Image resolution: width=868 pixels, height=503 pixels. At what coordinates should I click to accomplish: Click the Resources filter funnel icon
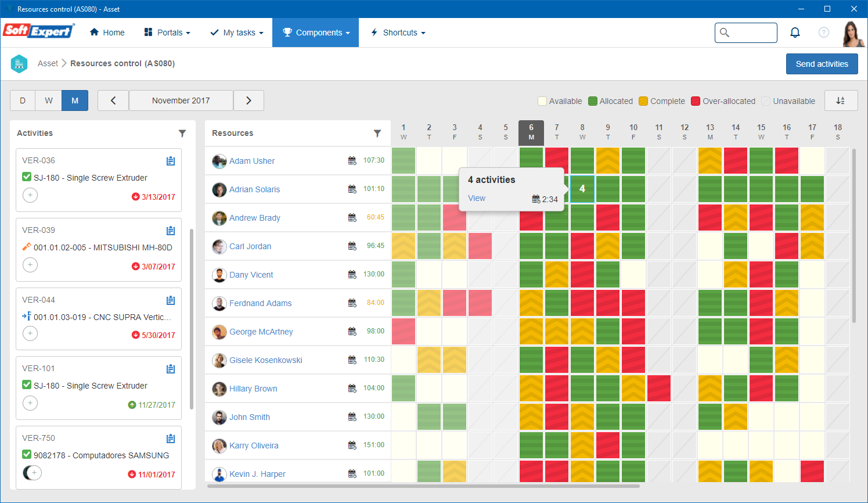click(377, 133)
